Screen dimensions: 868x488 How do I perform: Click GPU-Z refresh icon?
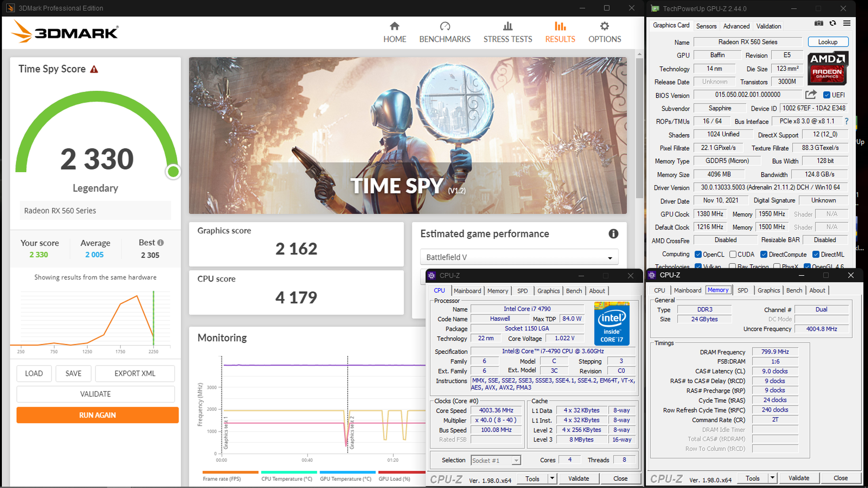pyautogui.click(x=833, y=23)
